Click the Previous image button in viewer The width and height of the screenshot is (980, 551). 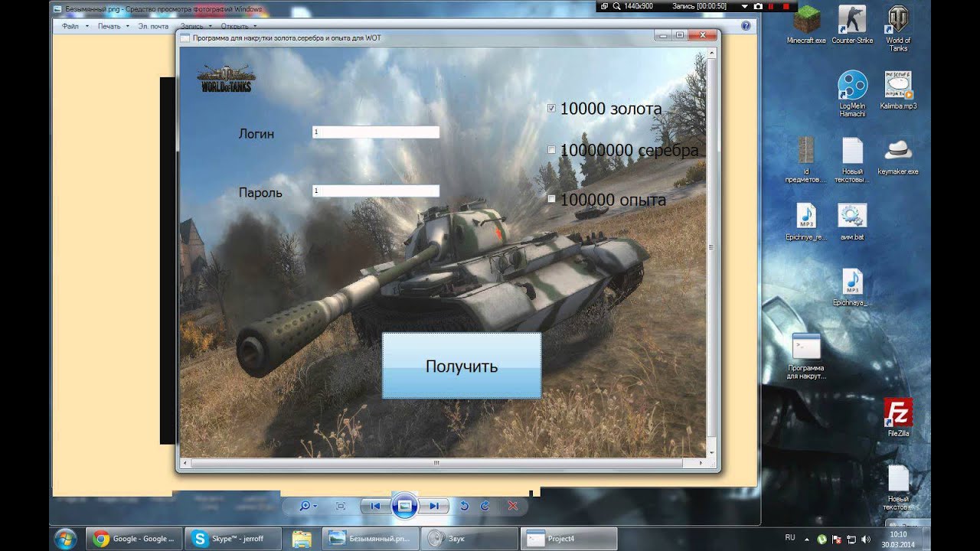(376, 506)
